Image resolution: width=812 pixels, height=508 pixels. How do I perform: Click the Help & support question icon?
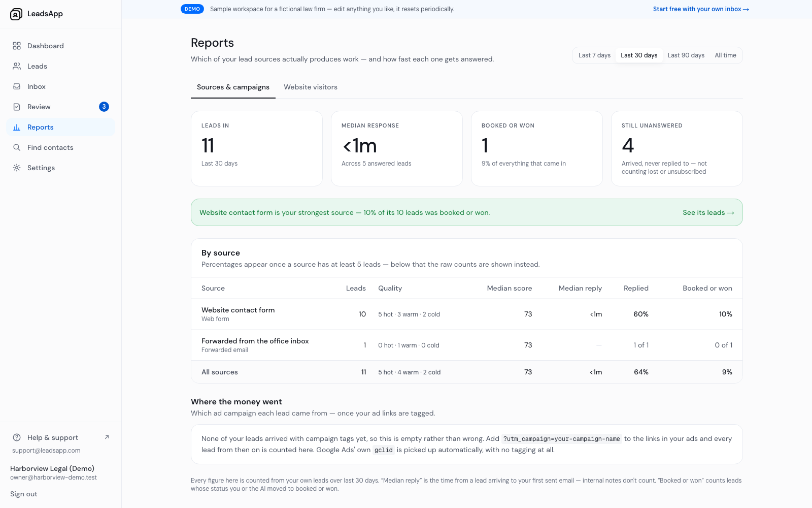pyautogui.click(x=17, y=437)
